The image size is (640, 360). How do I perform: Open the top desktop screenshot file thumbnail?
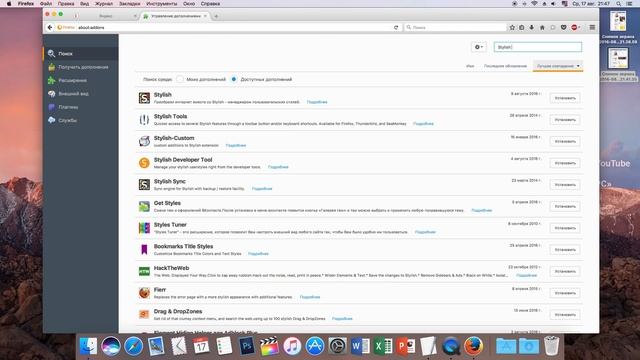tap(618, 21)
